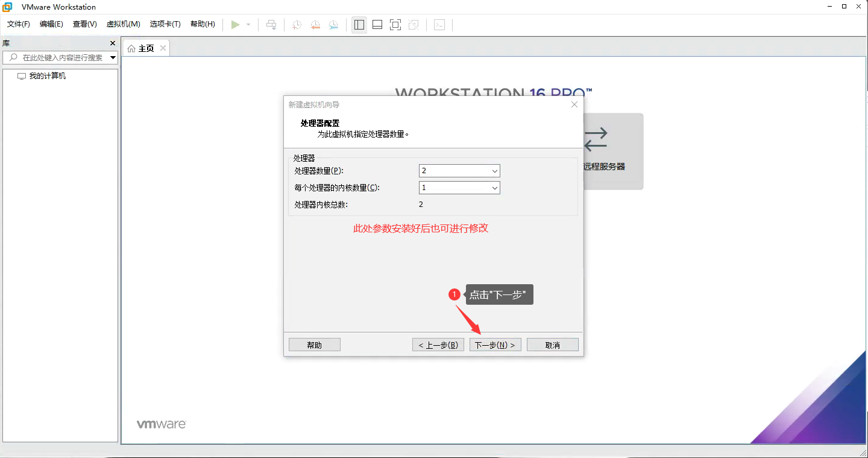Click the search box in library panel
Screen dimensions: 868x458
[60, 57]
